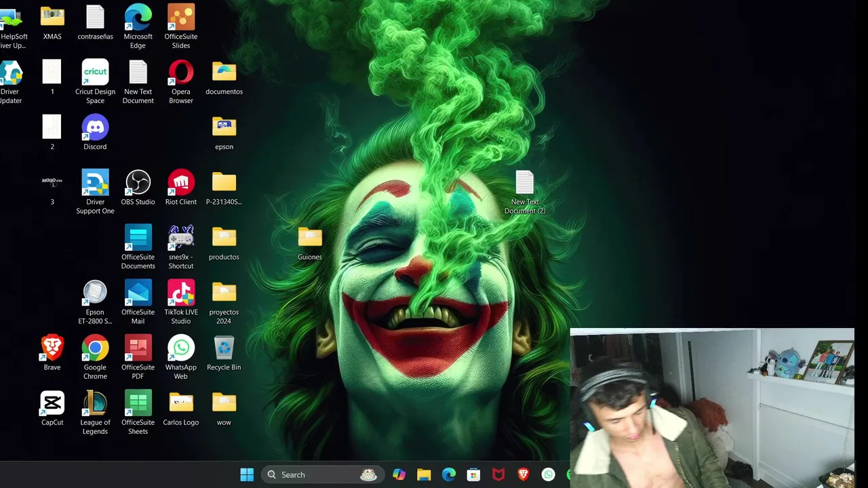Open the HelpSoft Driver Updater shortcut
The image size is (868, 488).
12,27
